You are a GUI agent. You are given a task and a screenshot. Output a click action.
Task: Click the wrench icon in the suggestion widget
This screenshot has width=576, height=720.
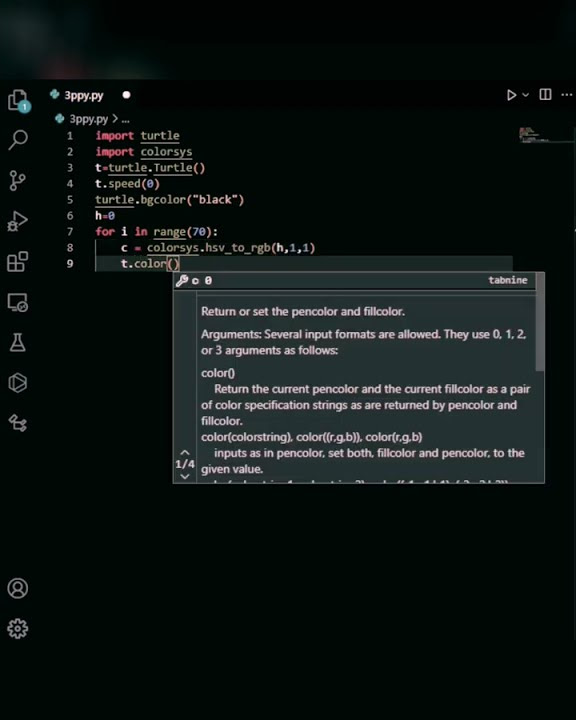point(182,280)
